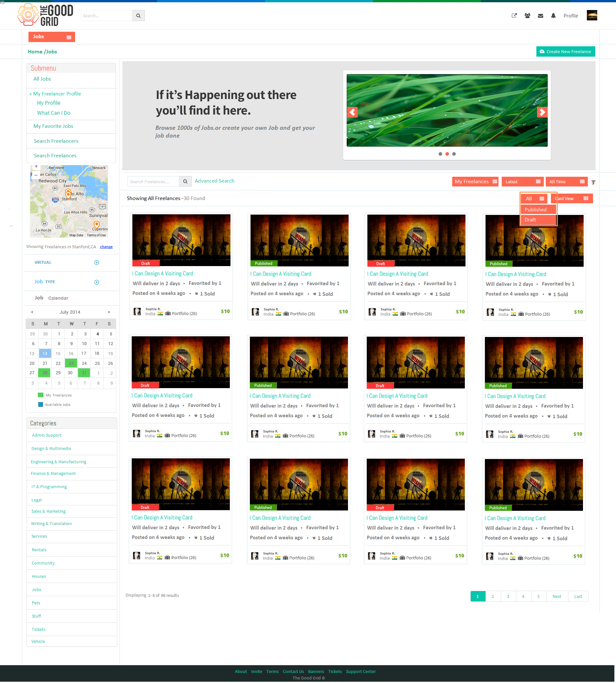Open the Contact Us footer link
Image resolution: width=616 pixels, height=683 pixels.
pos(293,671)
